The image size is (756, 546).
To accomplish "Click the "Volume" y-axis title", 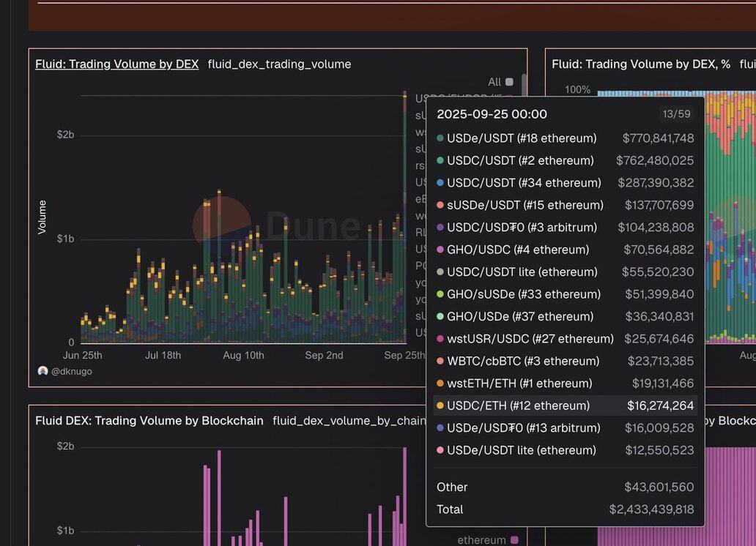I will [x=42, y=217].
